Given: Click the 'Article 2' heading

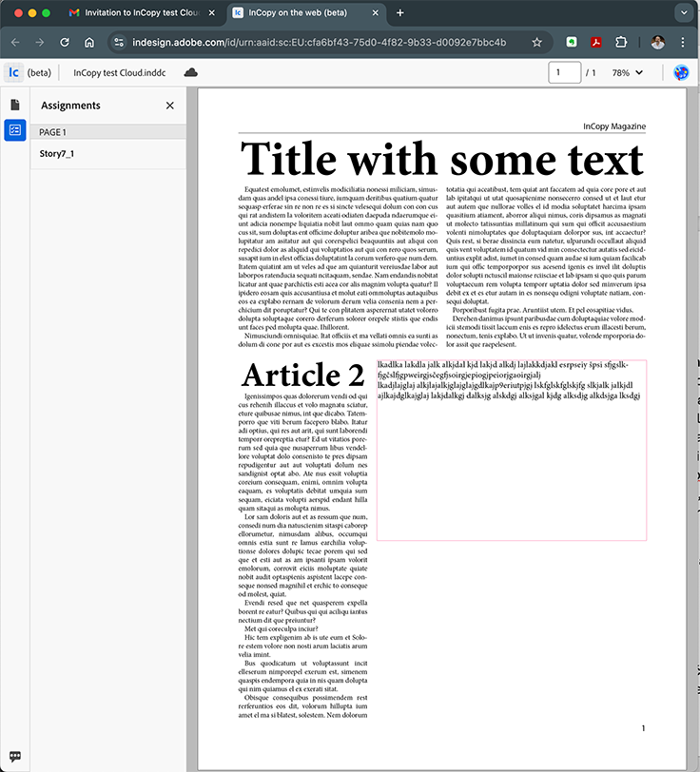Looking at the screenshot, I should point(303,376).
